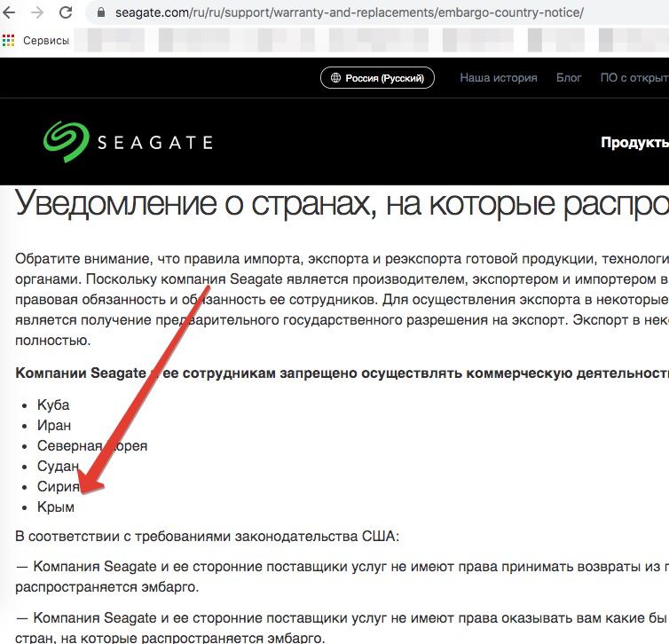This screenshot has width=669, height=644.
Task: Open the ПО с открытым кодом link
Action: [634, 78]
